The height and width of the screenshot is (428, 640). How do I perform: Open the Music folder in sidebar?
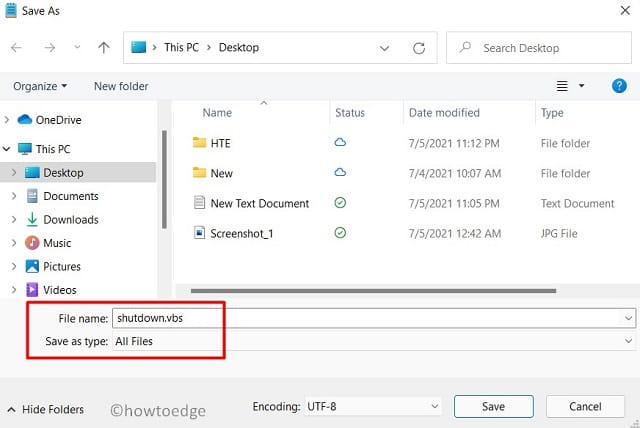[x=57, y=243]
